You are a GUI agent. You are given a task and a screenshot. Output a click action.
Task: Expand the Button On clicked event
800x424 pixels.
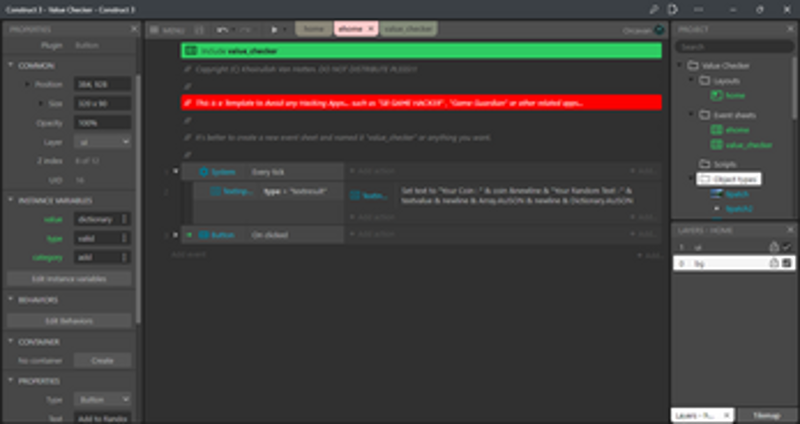point(176,234)
